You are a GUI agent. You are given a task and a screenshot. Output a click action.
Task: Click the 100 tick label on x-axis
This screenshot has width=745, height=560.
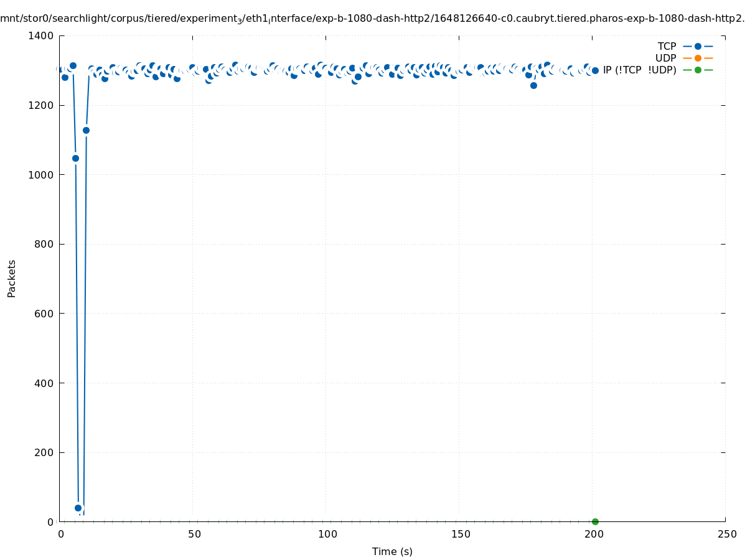[x=326, y=534]
